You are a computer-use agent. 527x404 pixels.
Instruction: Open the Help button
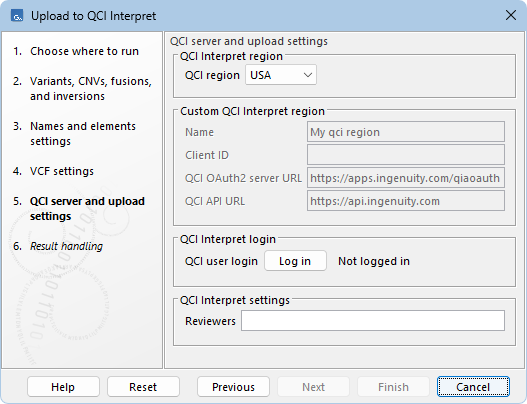(63, 387)
